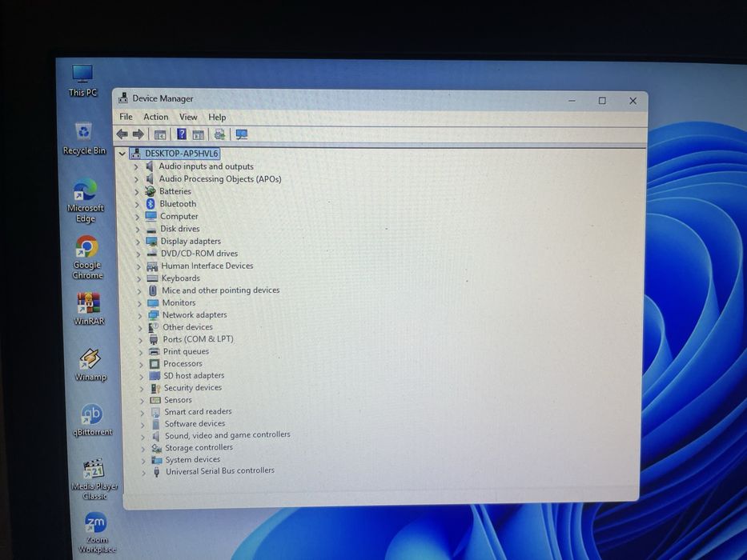Click the Security devices icon

pos(155,388)
